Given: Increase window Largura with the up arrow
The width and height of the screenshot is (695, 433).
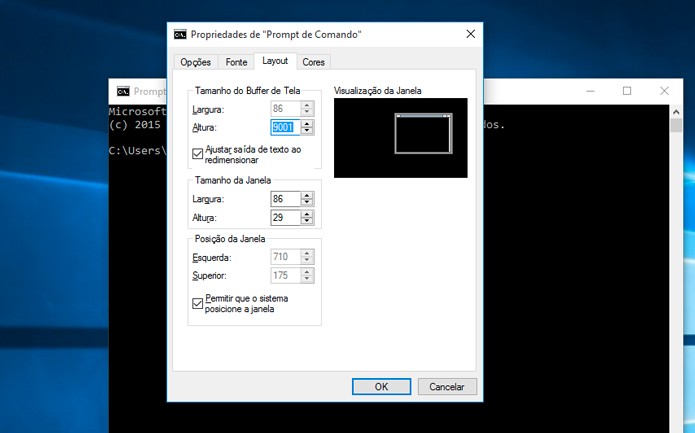Looking at the screenshot, I should coord(307,195).
